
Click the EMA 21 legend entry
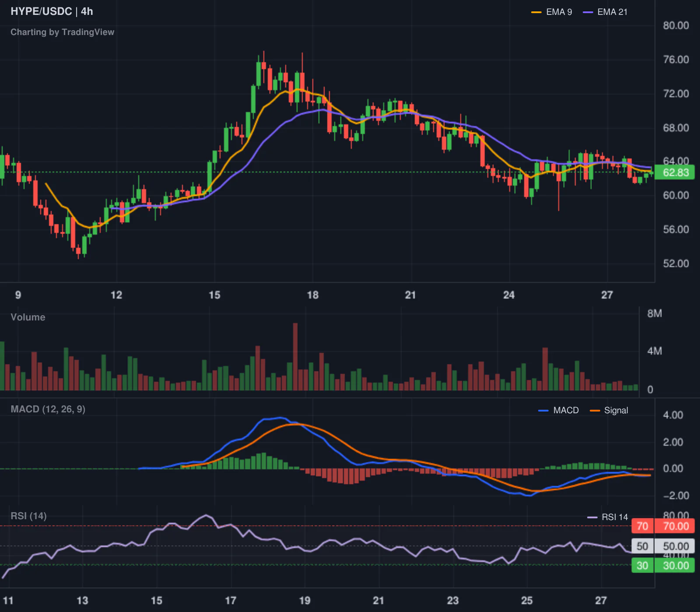[605, 12]
